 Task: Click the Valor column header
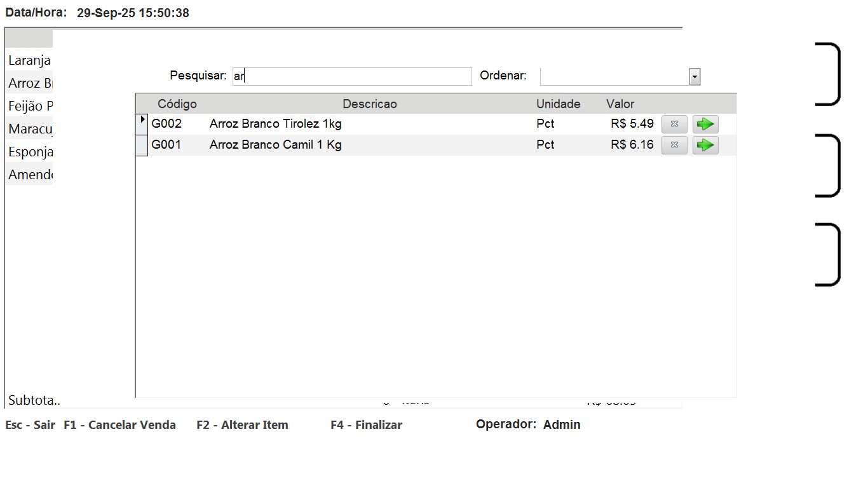[x=620, y=104]
